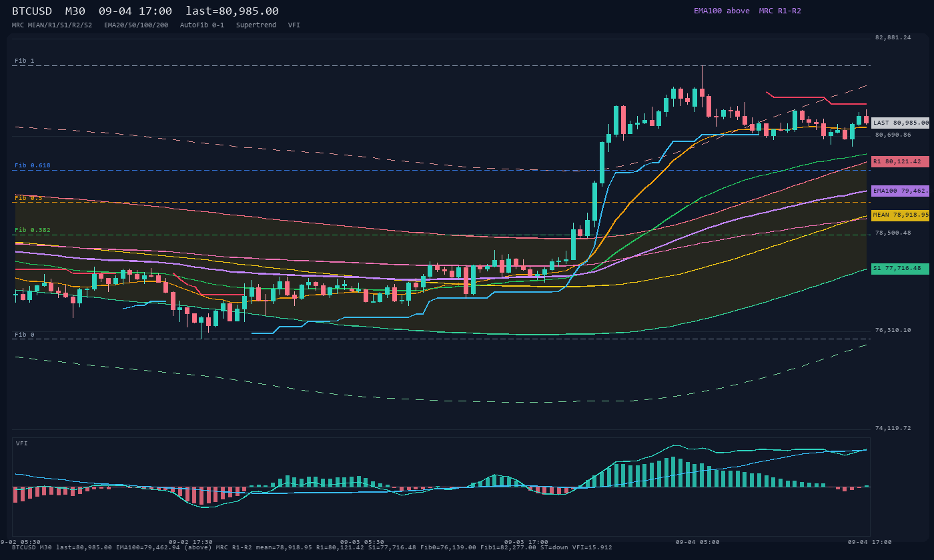Click the VFI label in header legend
This screenshot has width=934, height=560.
(294, 25)
